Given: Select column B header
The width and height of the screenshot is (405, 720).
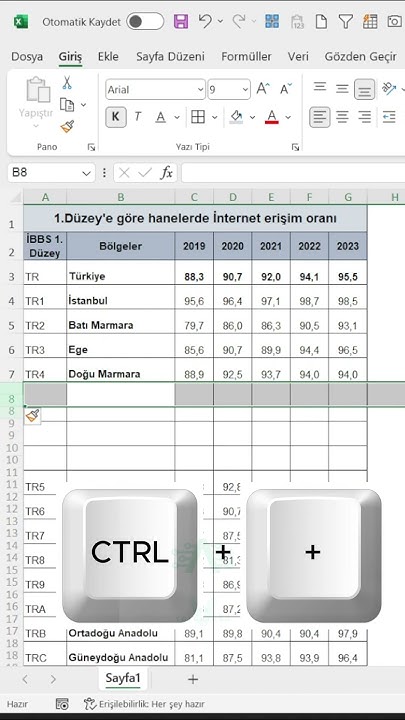Looking at the screenshot, I should pyautogui.click(x=121, y=197).
